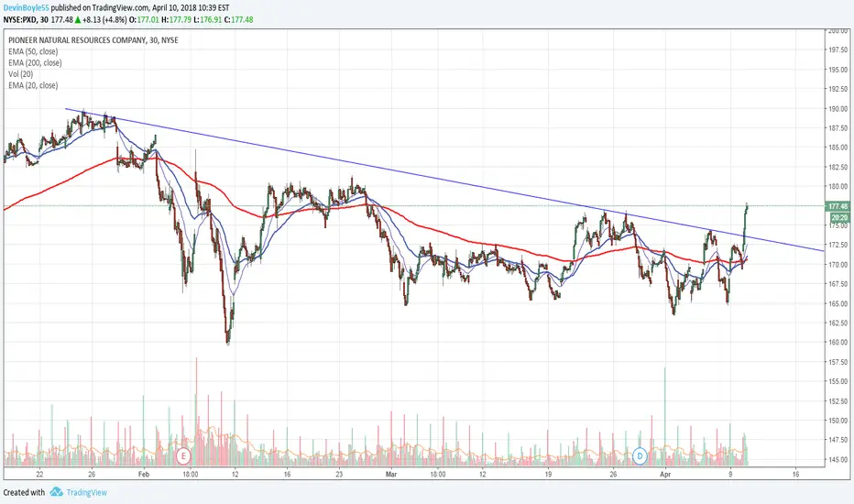Click the 'Apr' date axis label
This screenshot has height=504, width=854.
[x=665, y=474]
